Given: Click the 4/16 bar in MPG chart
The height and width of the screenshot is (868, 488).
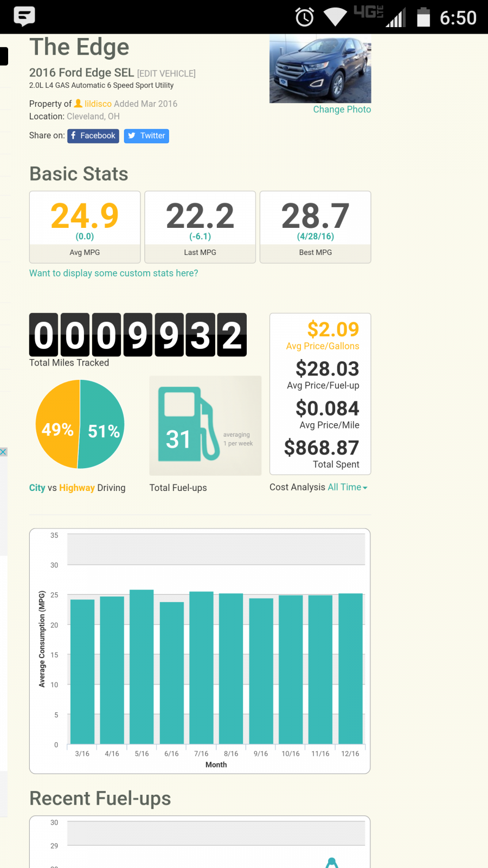Looking at the screenshot, I should coord(112,670).
